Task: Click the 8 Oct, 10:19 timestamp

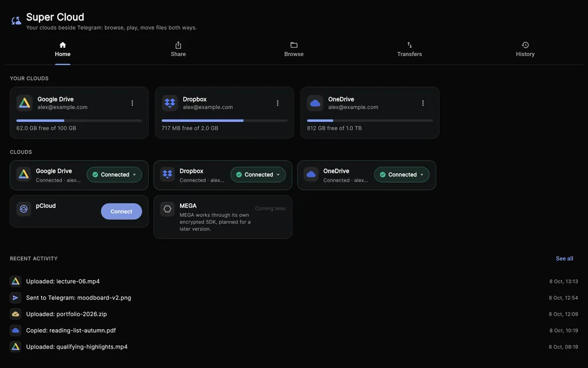Action: pyautogui.click(x=564, y=330)
